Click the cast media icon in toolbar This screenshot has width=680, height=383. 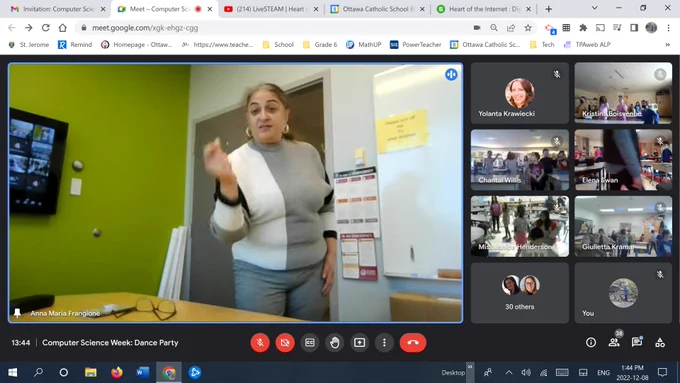tap(600, 28)
